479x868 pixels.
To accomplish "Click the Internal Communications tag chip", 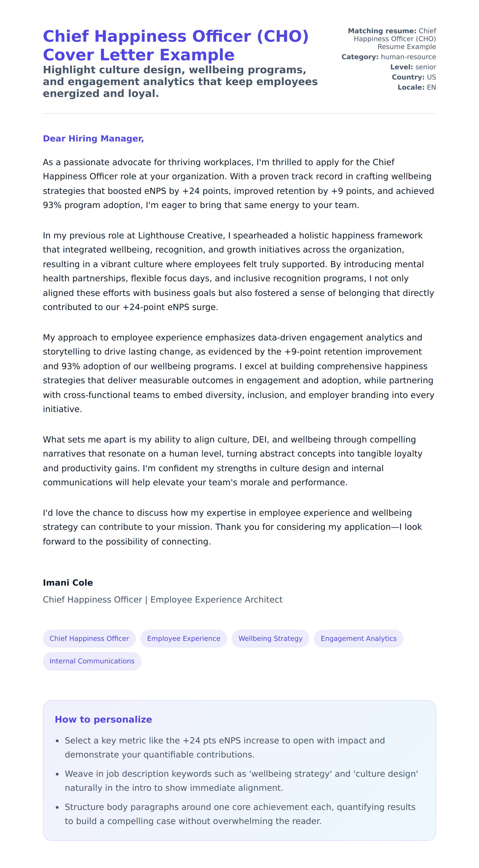I will coord(92,661).
